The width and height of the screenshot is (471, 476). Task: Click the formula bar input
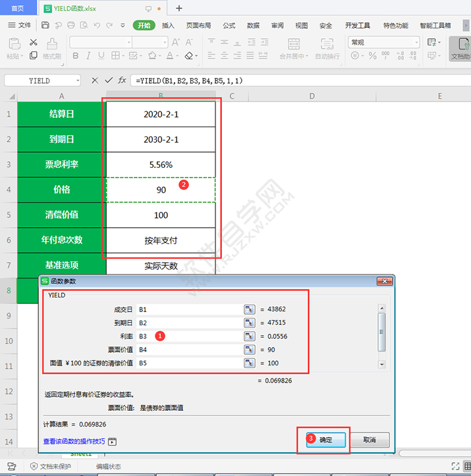(300, 81)
